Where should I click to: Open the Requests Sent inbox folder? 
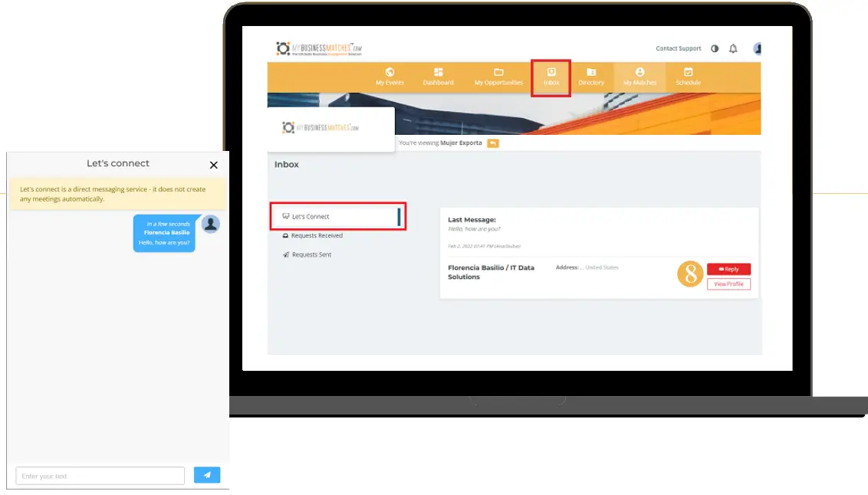point(307,255)
